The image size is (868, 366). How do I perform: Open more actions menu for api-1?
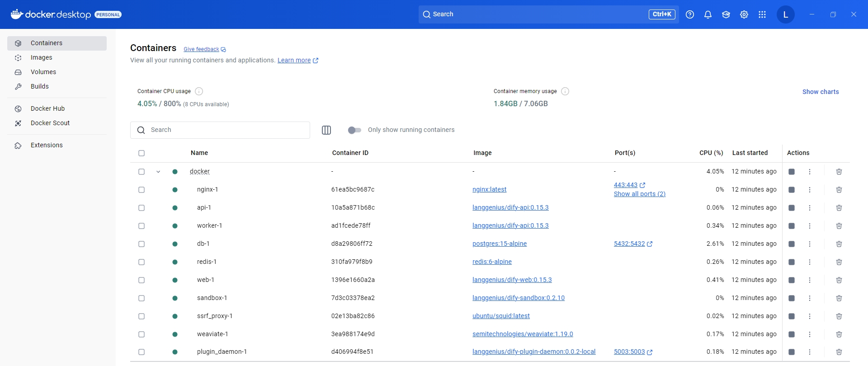(x=810, y=208)
